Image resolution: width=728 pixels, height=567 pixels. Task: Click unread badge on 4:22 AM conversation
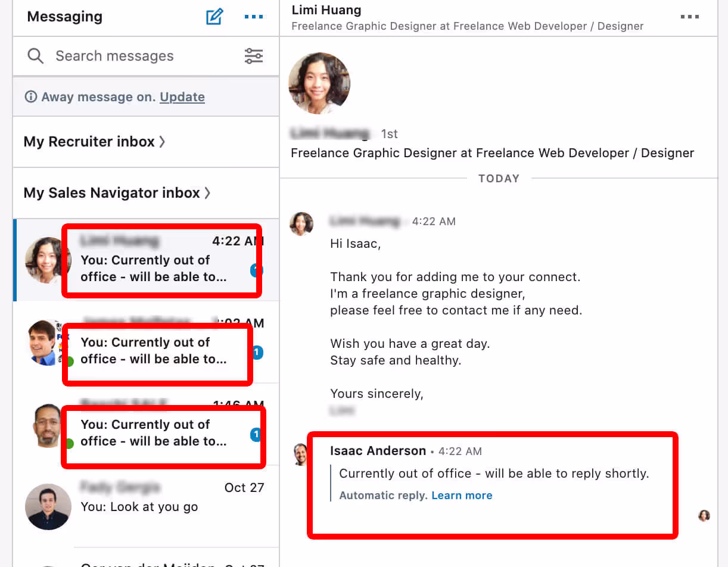(x=256, y=271)
